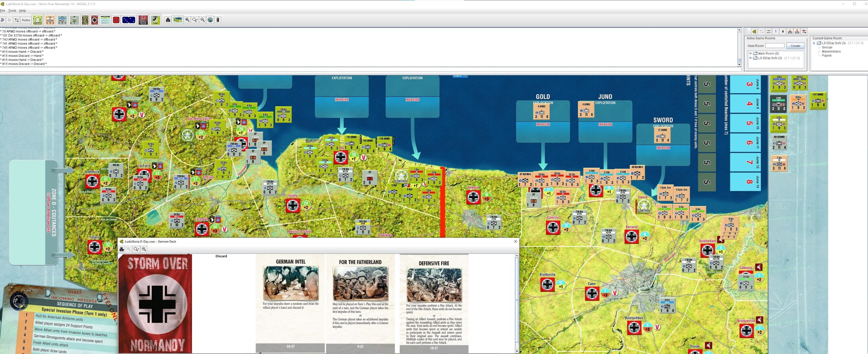This screenshot has height=354, width=868.
Task: Select Main Room (0) in Active Game Rooms
Action: click(x=768, y=54)
